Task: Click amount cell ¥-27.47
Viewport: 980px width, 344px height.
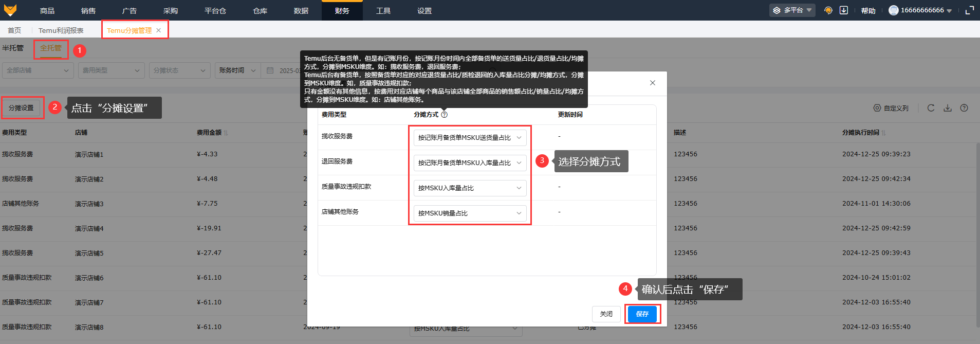Action: (209, 253)
